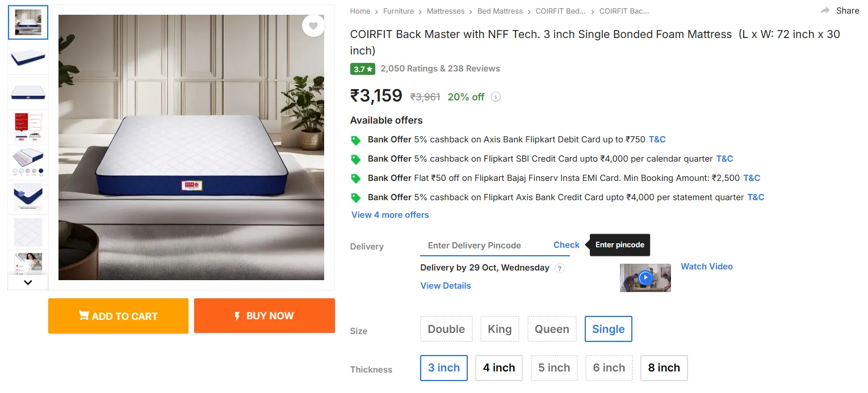Go to Furniture in the breadcrumb
The width and height of the screenshot is (868, 393).
399,11
